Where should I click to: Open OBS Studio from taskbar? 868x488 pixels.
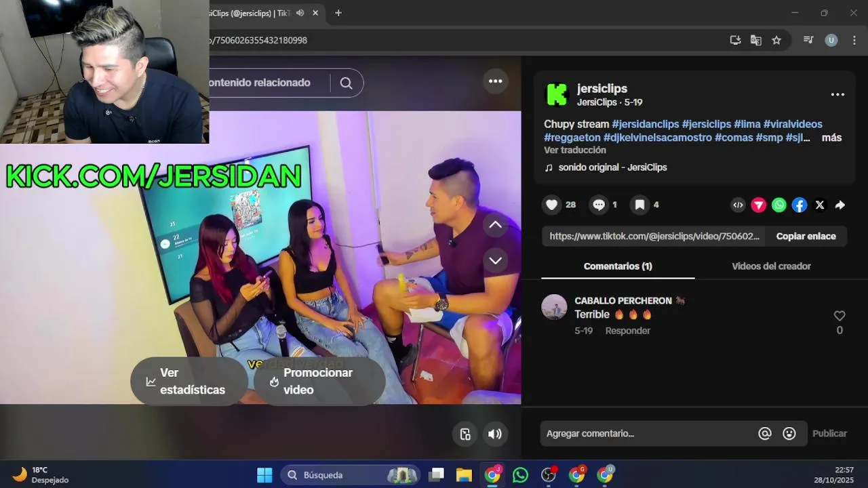point(549,475)
